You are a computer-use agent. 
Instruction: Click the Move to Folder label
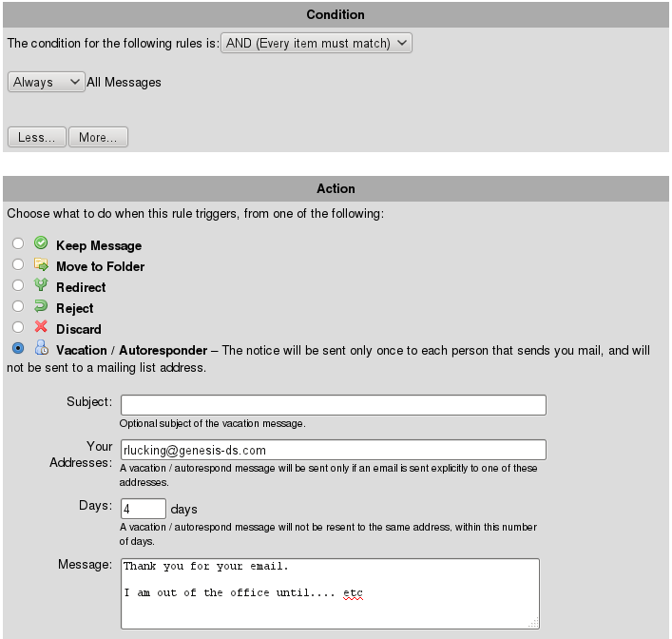coord(101,267)
